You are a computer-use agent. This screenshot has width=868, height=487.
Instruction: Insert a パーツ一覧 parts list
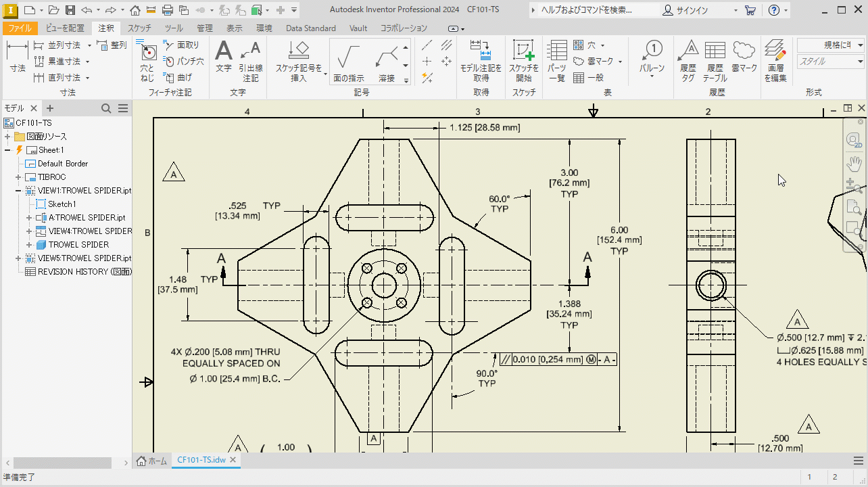(x=557, y=62)
